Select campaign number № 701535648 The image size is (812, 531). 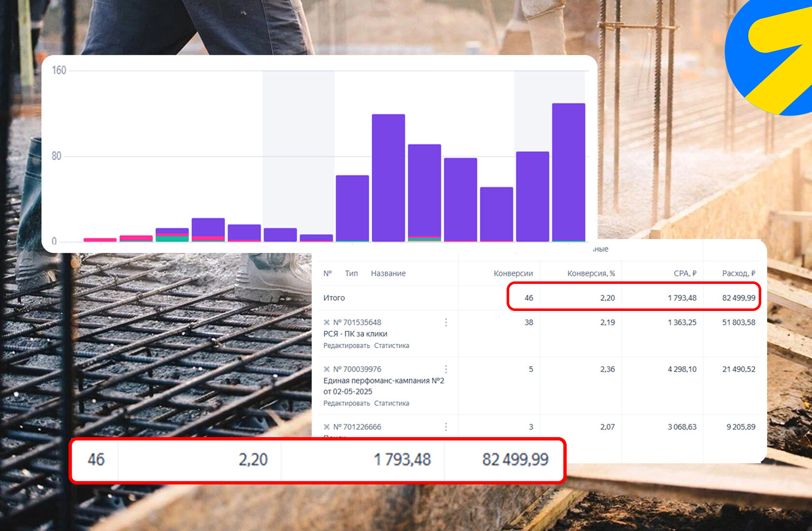(x=357, y=322)
